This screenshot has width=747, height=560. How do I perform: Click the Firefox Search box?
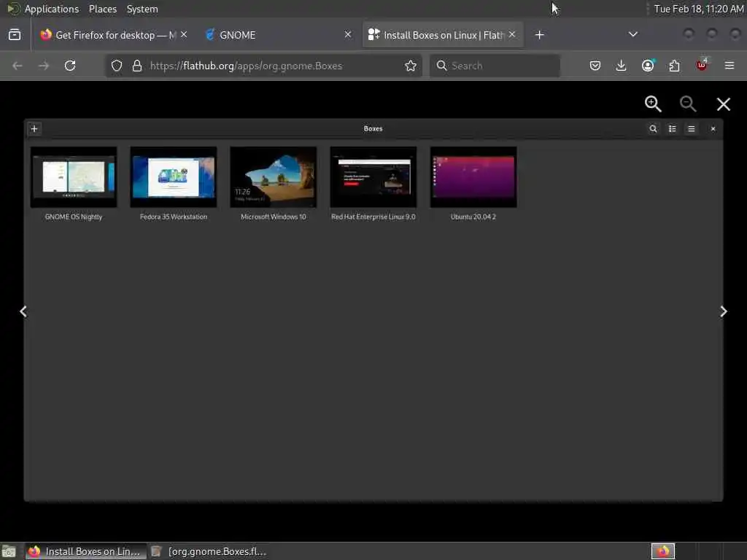495,66
